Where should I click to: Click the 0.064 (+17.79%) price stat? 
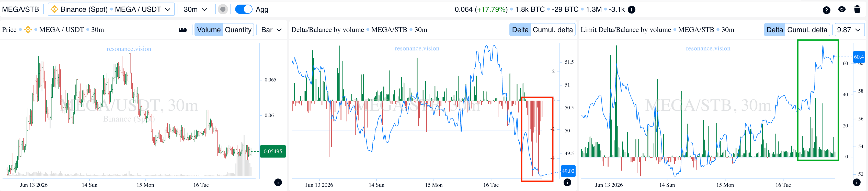[481, 9]
